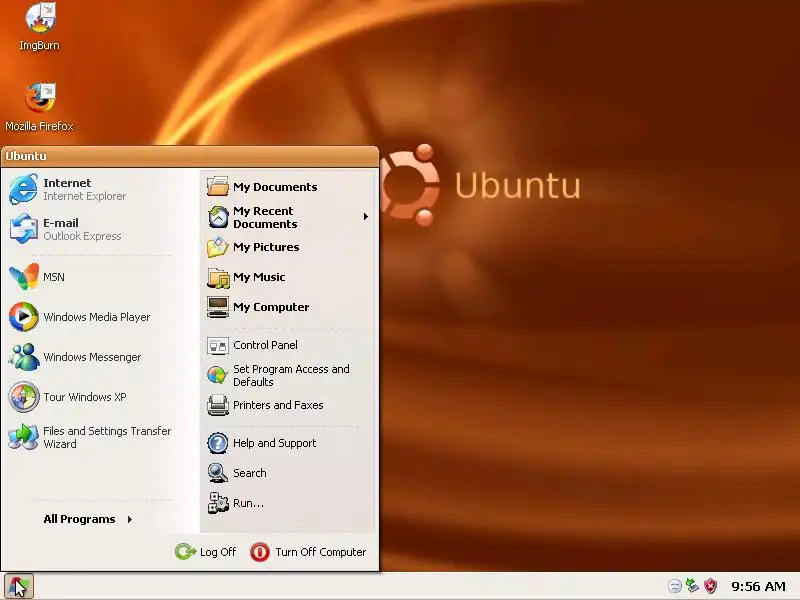Click the MSN butterfly icon
This screenshot has width=800, height=600.
[23, 277]
